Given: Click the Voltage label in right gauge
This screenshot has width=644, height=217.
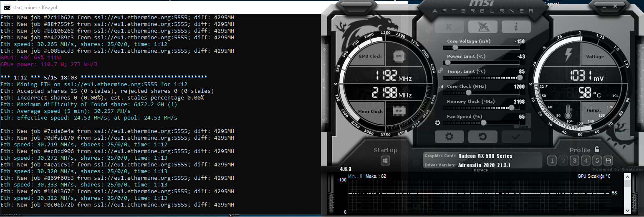Looking at the screenshot, I should click(x=595, y=56).
